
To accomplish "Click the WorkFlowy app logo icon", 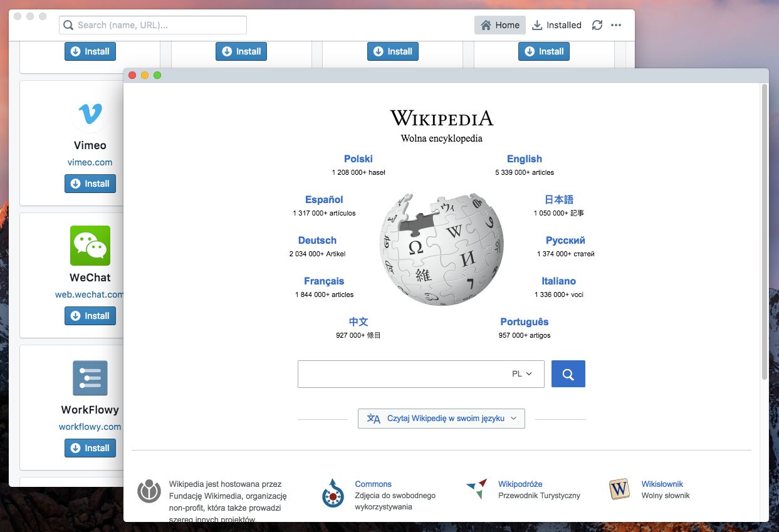I will click(x=90, y=378).
